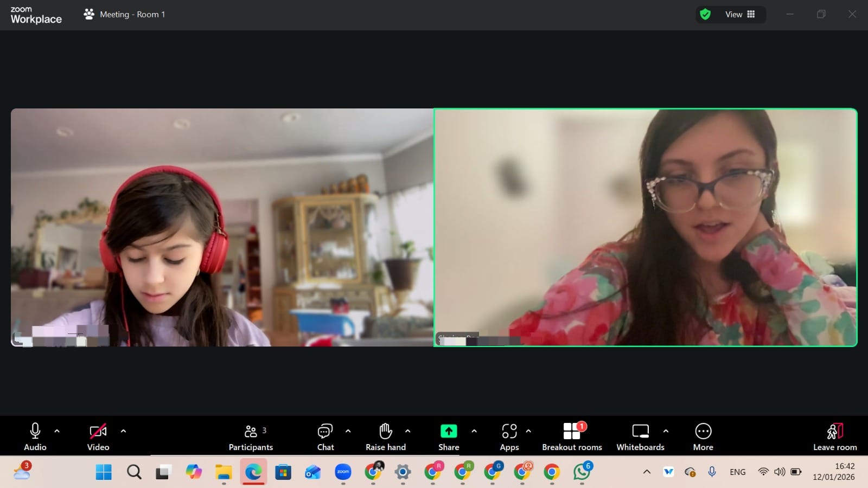Toggle the system tray microphone icon
868x488 pixels.
click(x=712, y=472)
